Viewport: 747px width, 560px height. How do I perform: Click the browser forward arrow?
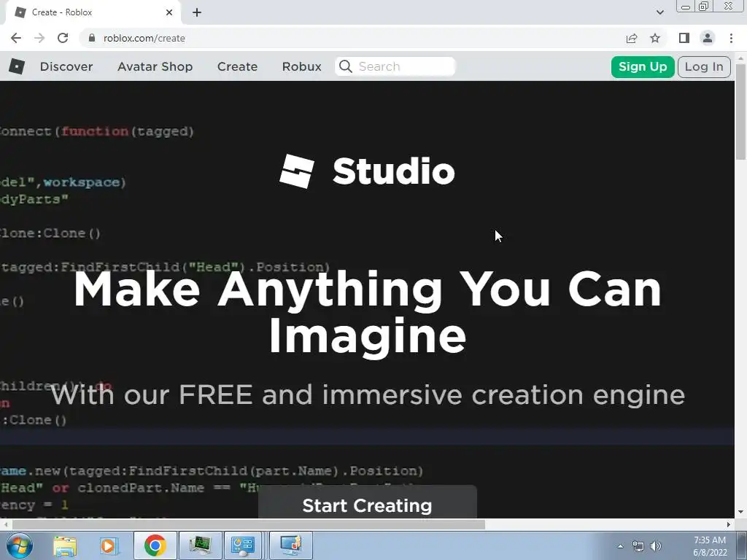tap(39, 38)
